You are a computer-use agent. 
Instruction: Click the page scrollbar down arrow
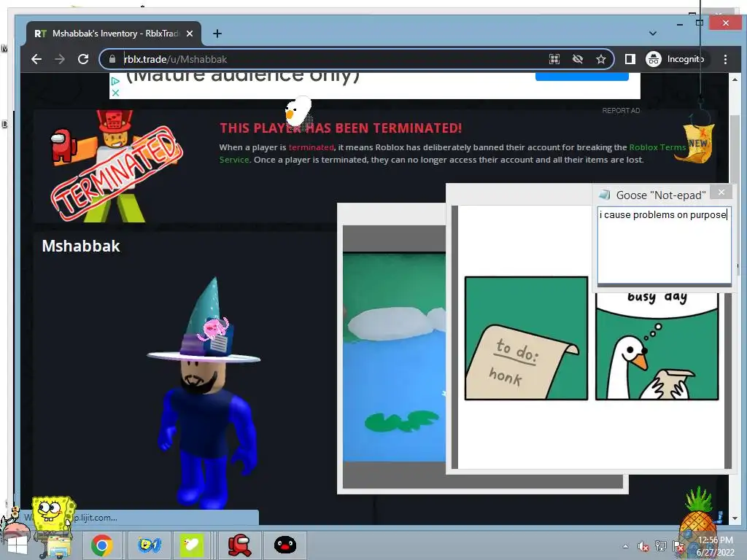tap(735, 518)
